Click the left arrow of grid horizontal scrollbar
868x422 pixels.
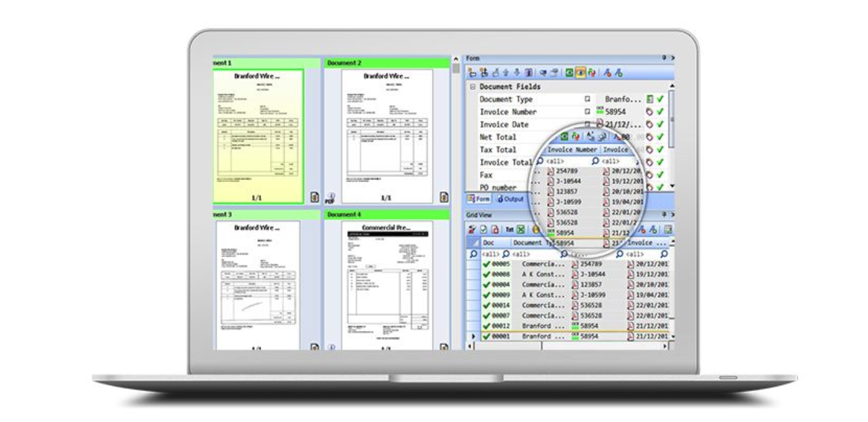471,346
